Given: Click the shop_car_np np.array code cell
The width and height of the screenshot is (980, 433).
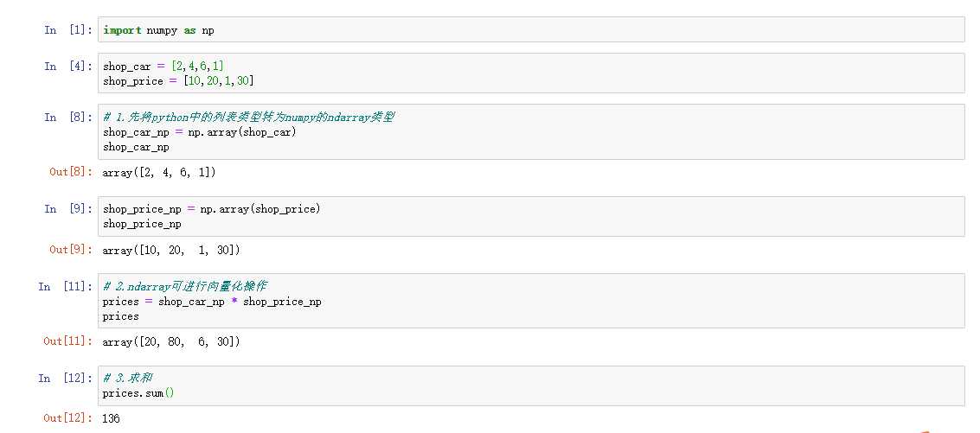Looking at the screenshot, I should 531,131.
